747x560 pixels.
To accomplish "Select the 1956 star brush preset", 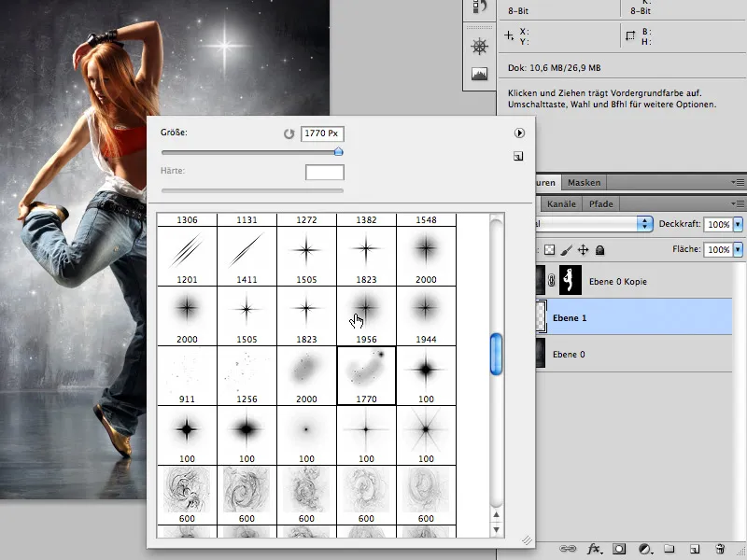I will point(367,308).
